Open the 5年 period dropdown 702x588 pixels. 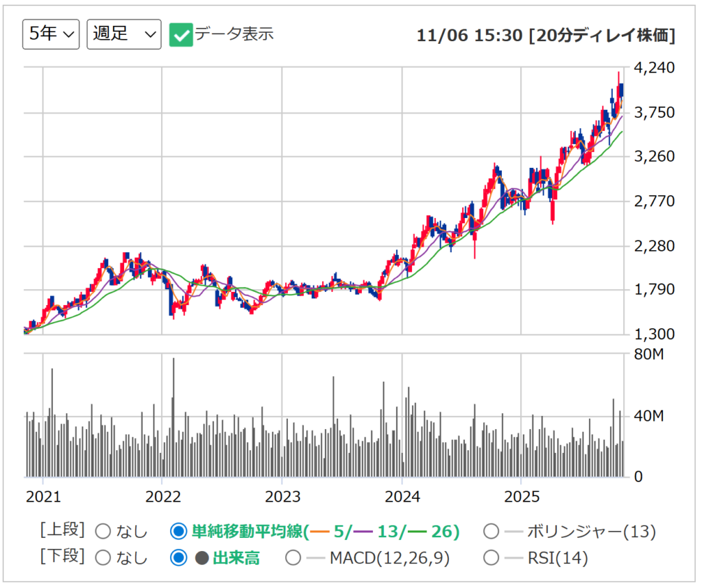pos(51,34)
